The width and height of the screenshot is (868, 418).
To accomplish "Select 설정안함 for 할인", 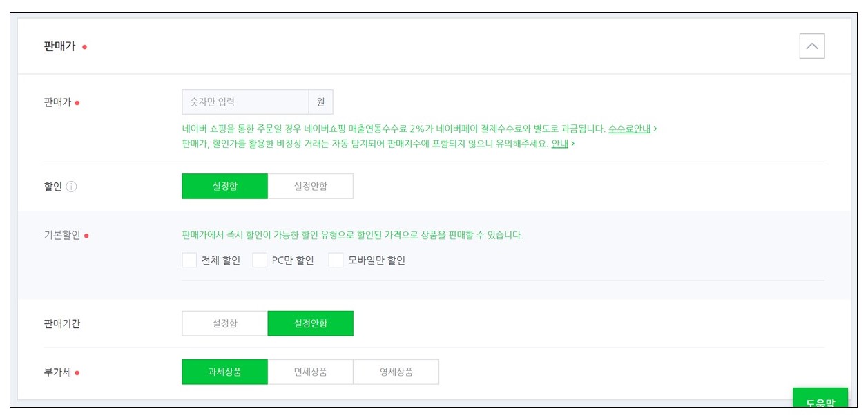I will 311,186.
